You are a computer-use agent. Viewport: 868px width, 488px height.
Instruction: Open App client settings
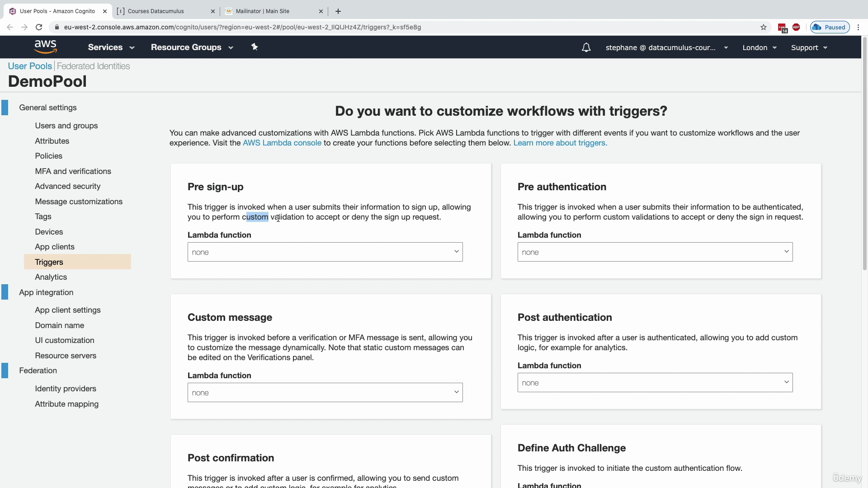tap(68, 310)
